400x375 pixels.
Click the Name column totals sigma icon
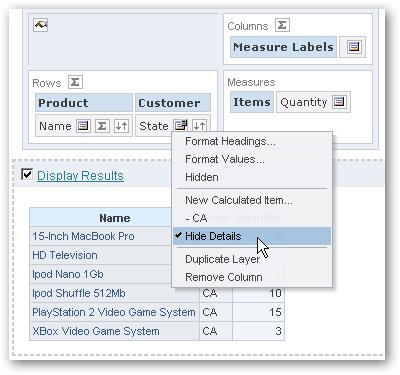click(x=102, y=126)
